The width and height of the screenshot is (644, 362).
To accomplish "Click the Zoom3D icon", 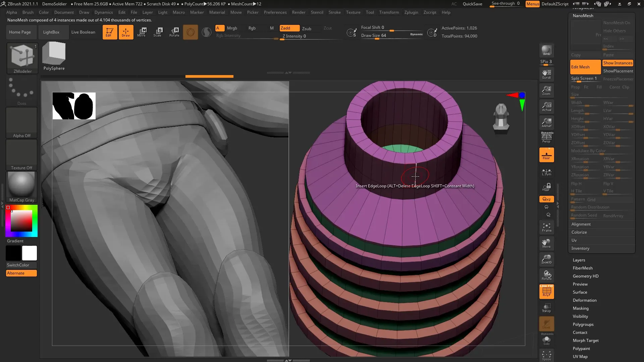I will coord(546,259).
